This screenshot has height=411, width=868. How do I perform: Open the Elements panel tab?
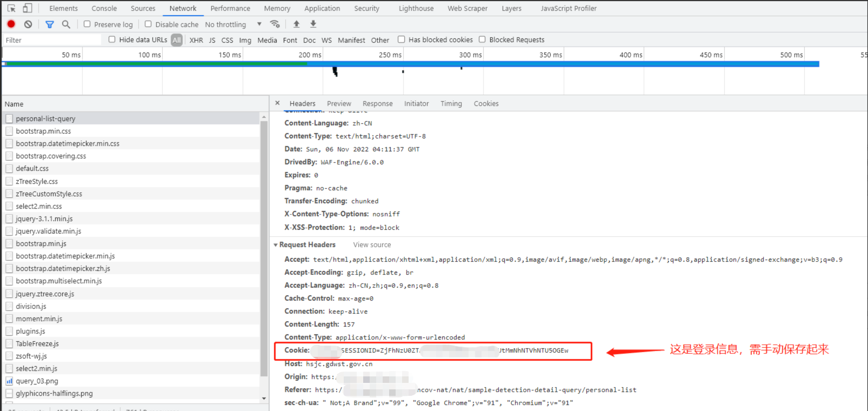tap(63, 8)
